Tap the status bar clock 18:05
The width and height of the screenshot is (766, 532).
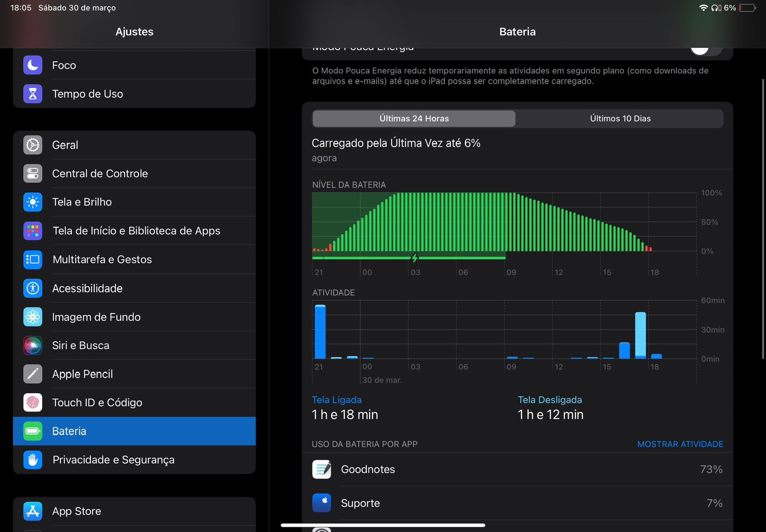click(21, 8)
